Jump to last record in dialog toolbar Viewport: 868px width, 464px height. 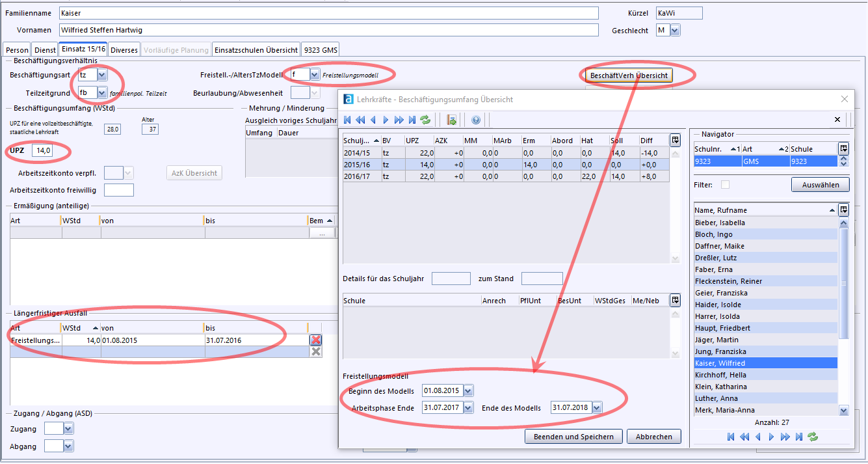coord(412,120)
